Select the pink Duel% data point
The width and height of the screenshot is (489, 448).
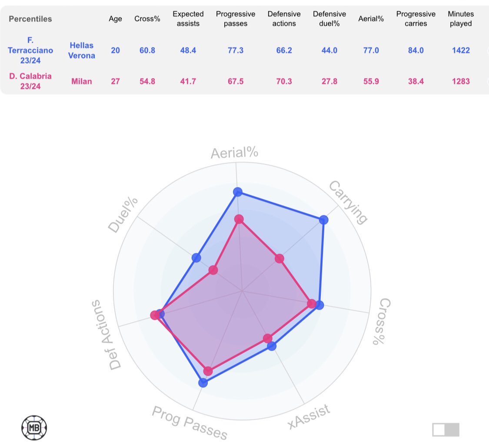click(213, 270)
